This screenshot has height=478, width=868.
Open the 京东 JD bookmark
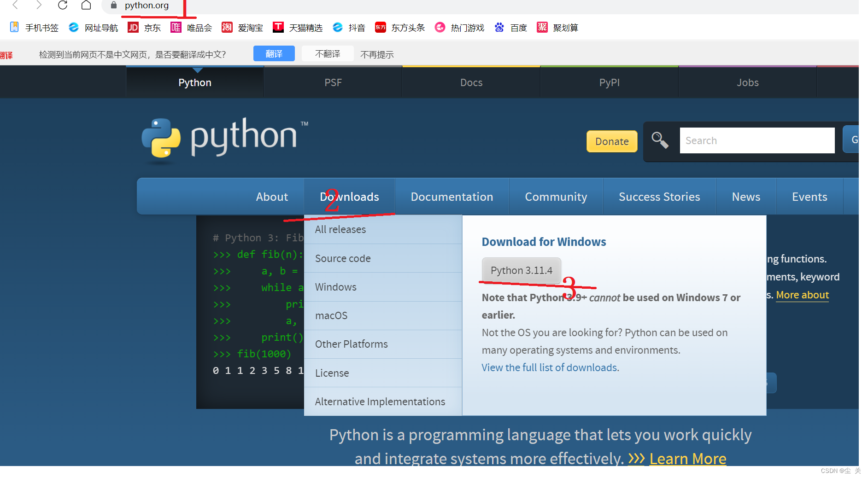click(x=144, y=28)
